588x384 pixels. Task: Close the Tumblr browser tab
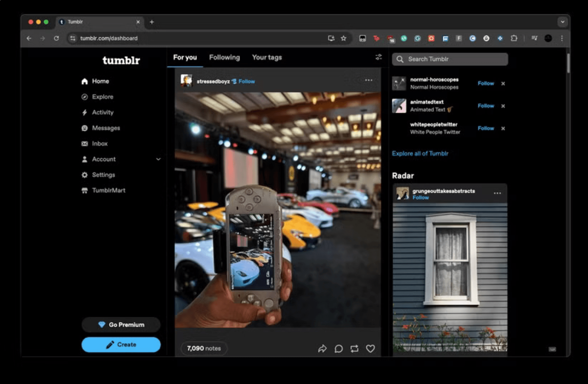[138, 22]
